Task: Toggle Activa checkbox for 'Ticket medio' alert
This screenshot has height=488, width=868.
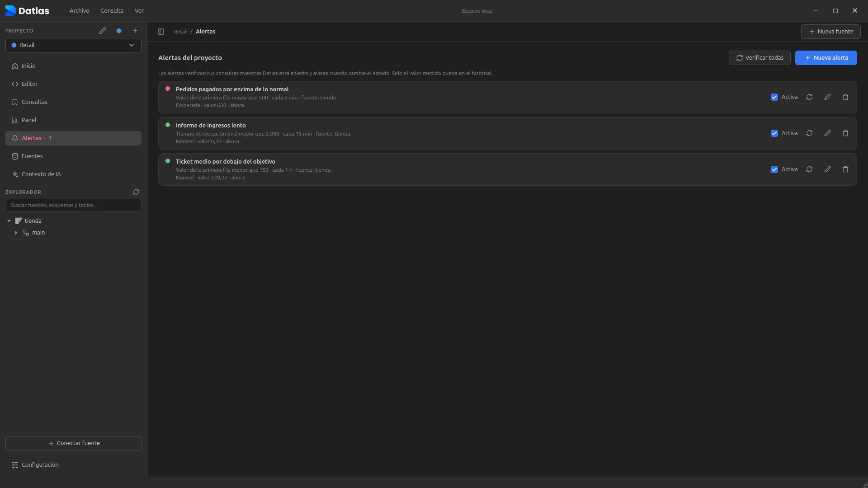Action: point(774,169)
